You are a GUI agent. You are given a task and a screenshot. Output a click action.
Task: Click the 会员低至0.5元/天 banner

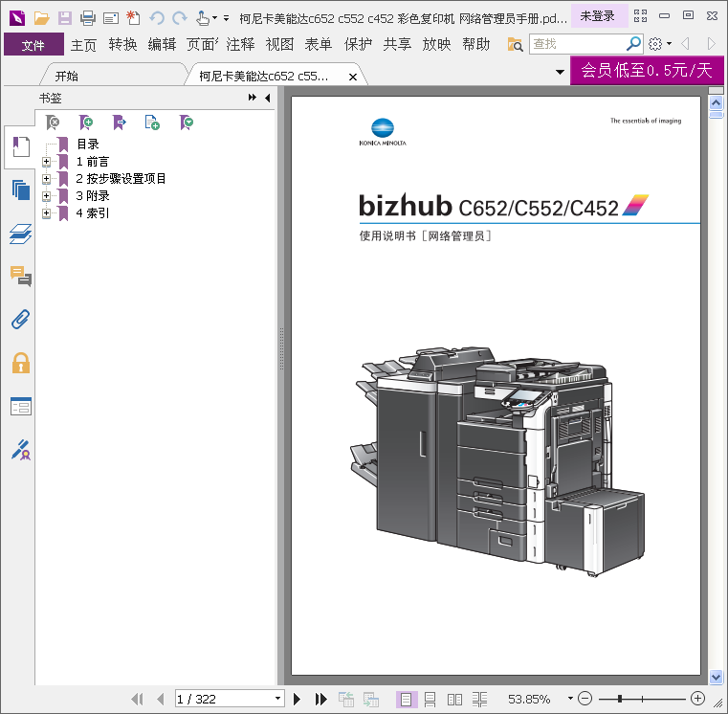point(647,70)
